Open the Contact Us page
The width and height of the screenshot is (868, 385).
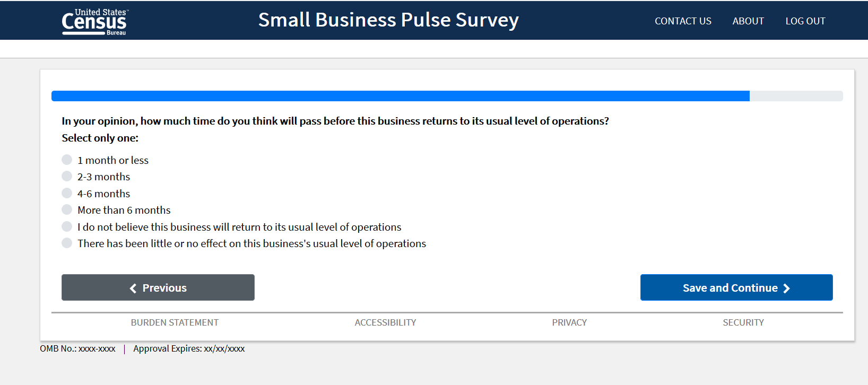coord(683,21)
